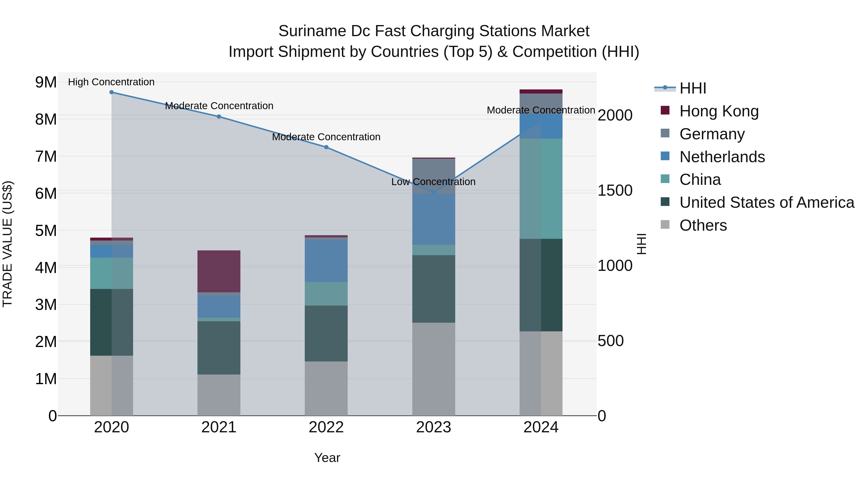
Task: Click the '1M' y-axis tick label
Action: 46,379
